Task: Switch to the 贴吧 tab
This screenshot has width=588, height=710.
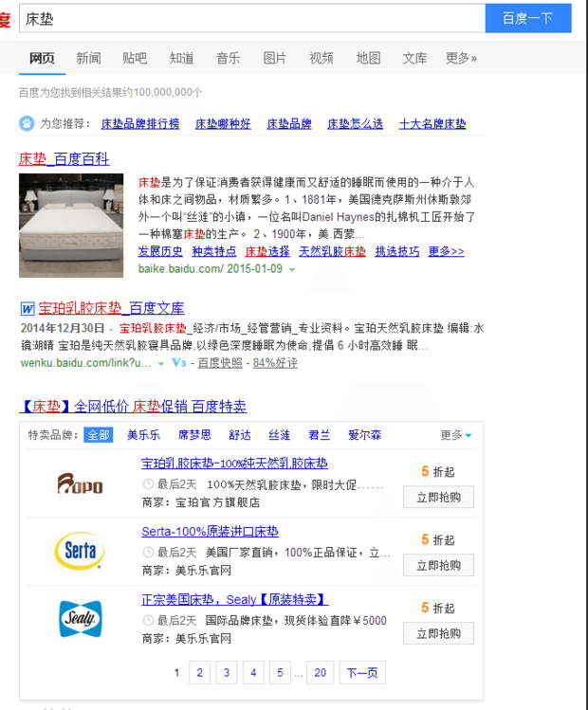Action: click(135, 58)
